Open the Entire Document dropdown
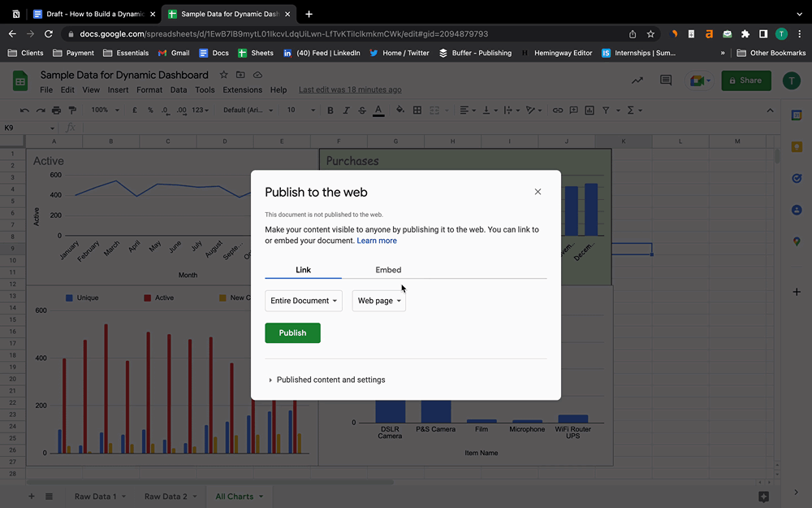 pyautogui.click(x=304, y=301)
